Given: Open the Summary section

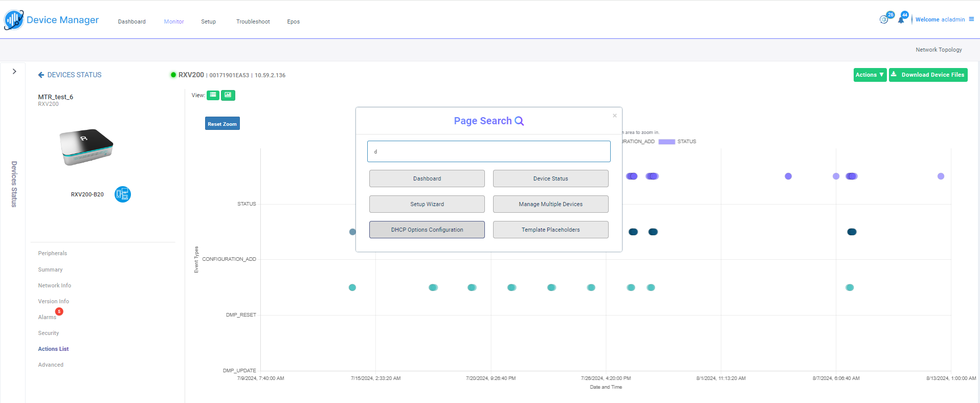Looking at the screenshot, I should pos(50,270).
